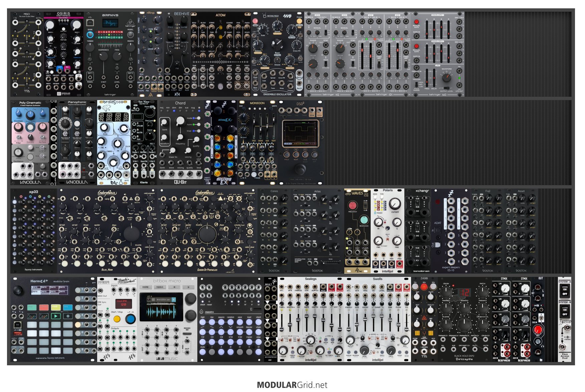Select the Clock BPM 120 display
Viewport: 585px width, 392px height.
tap(123, 303)
